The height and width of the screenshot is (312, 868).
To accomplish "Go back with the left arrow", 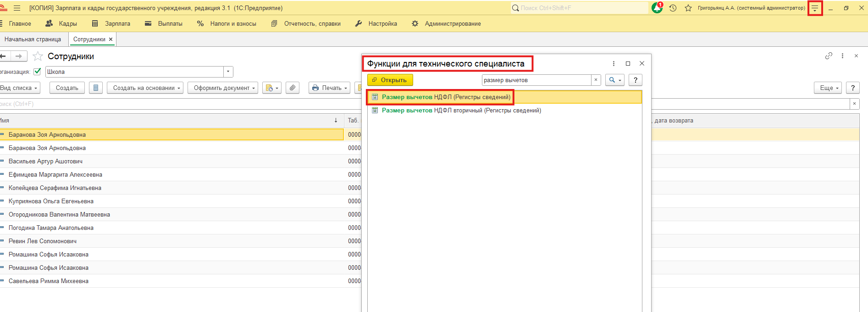I will point(3,56).
